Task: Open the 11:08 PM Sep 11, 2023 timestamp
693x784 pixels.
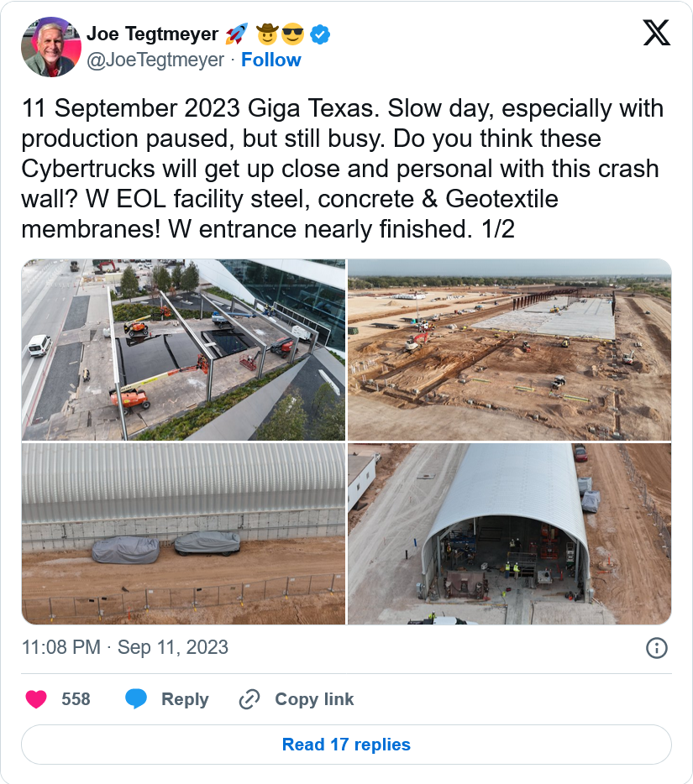Action: 124,647
